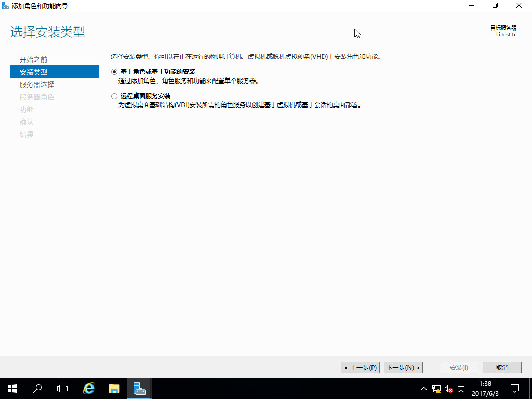Go to 开始之前 step in sidebar

coord(33,60)
